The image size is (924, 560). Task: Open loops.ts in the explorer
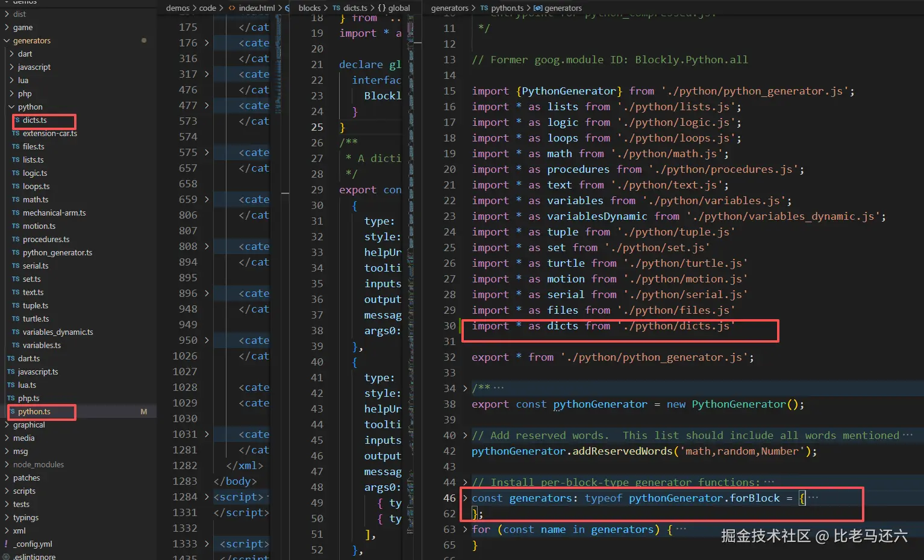(36, 187)
